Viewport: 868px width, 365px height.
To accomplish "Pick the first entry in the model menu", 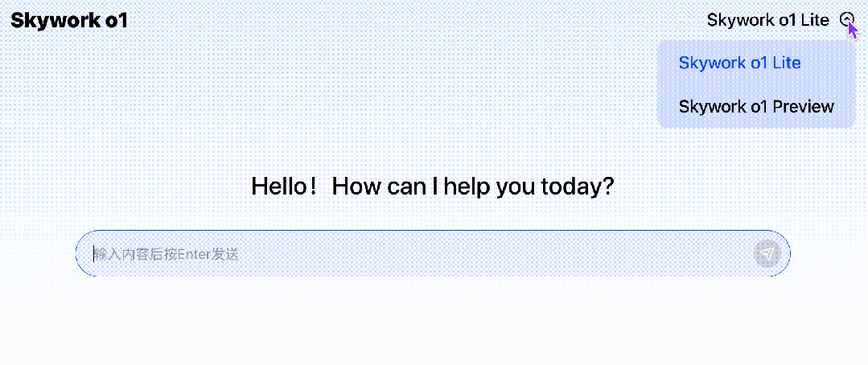I will pyautogui.click(x=739, y=63).
